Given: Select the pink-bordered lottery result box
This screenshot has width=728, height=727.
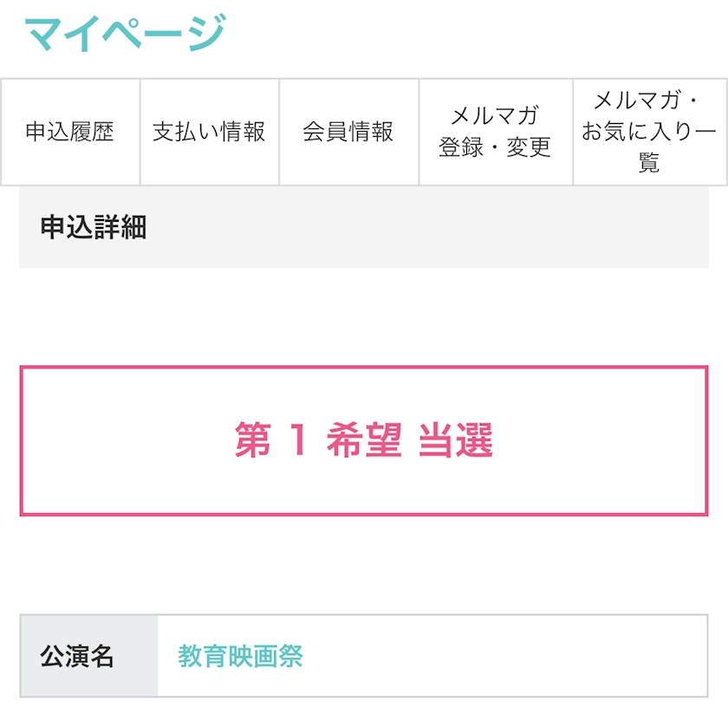Looking at the screenshot, I should (x=363, y=441).
